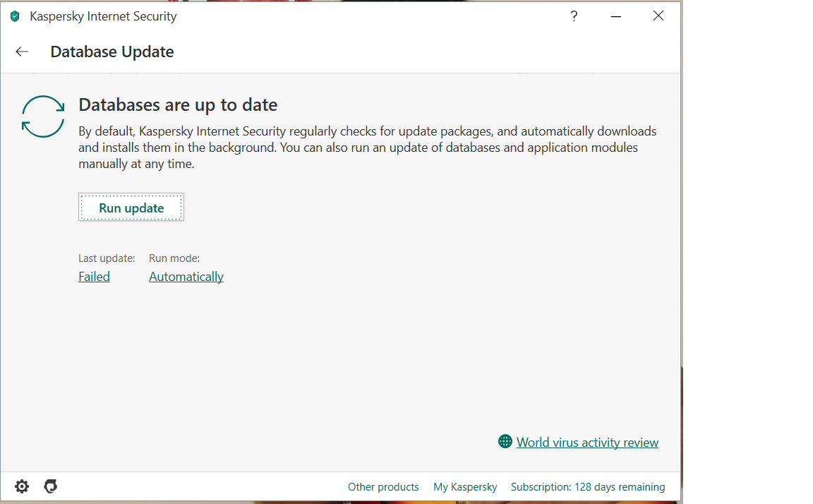Minimize the Kaspersky window
The height and width of the screenshot is (504, 813).
[x=616, y=17]
